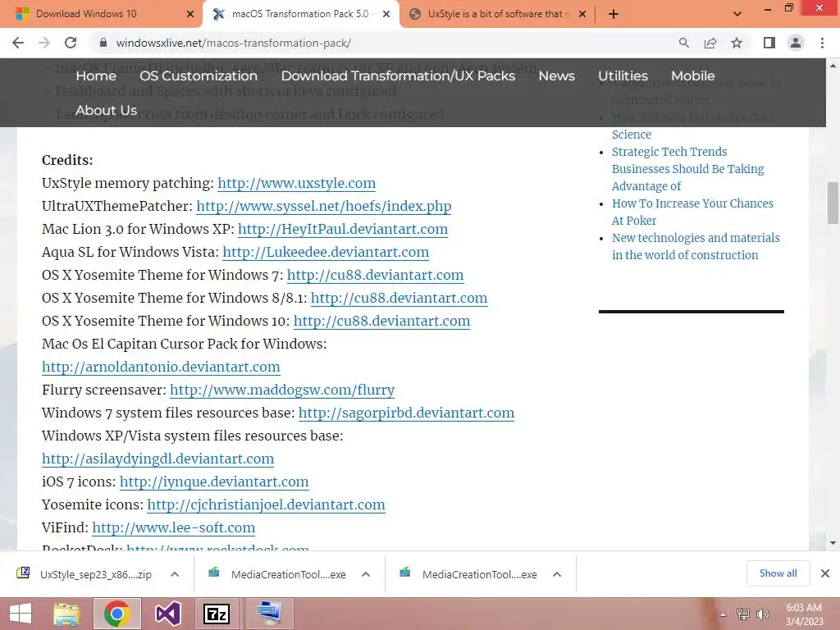Click the scrollbar up arrow

point(833,66)
